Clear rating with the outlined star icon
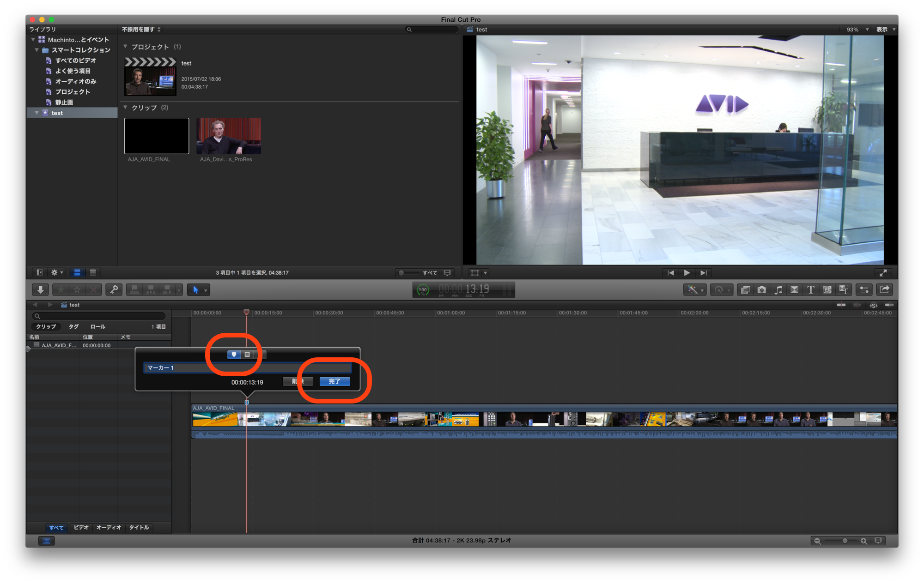Image resolution: width=924 pixels, height=584 pixels. 77,290
